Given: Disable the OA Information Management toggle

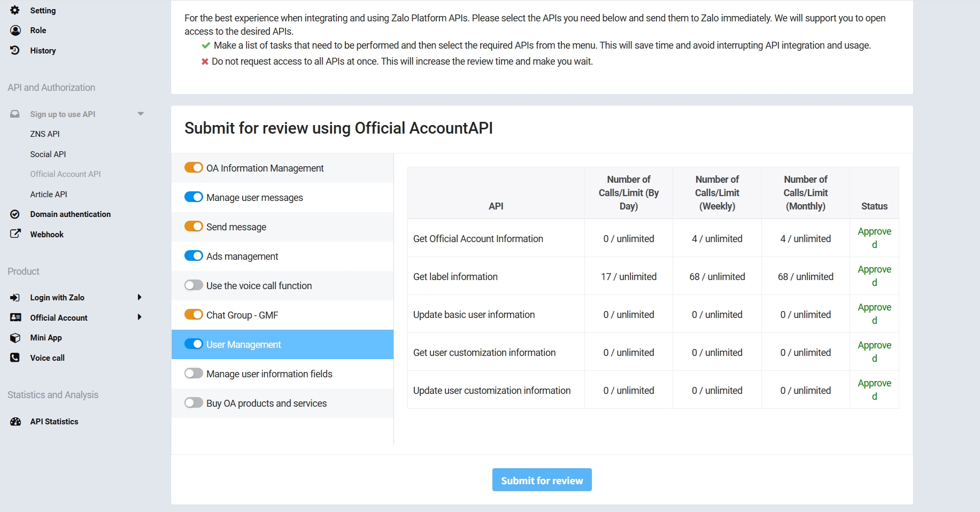Looking at the screenshot, I should tap(194, 168).
